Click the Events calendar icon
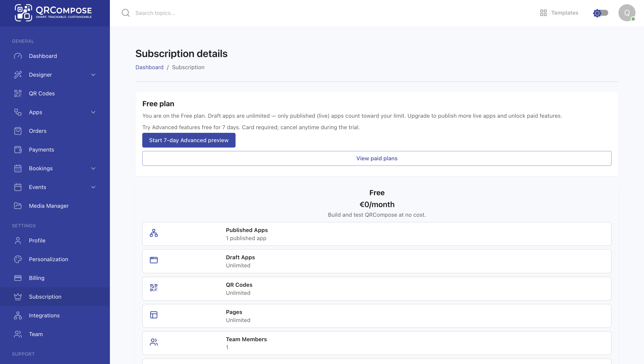This screenshot has width=644, height=364. 18,187
